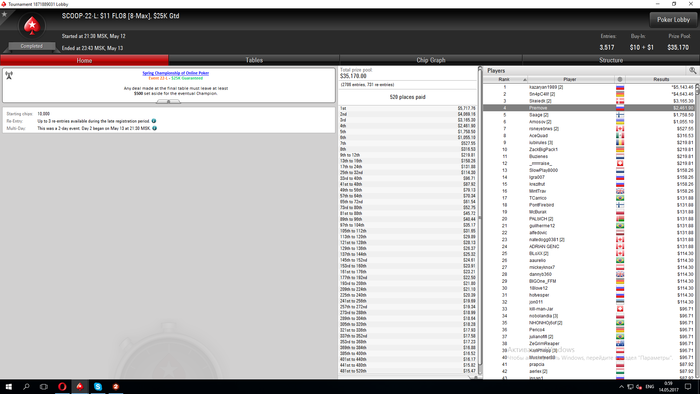The width and height of the screenshot is (700, 394).
Task: Sort by the Results column header
Action: [661, 79]
